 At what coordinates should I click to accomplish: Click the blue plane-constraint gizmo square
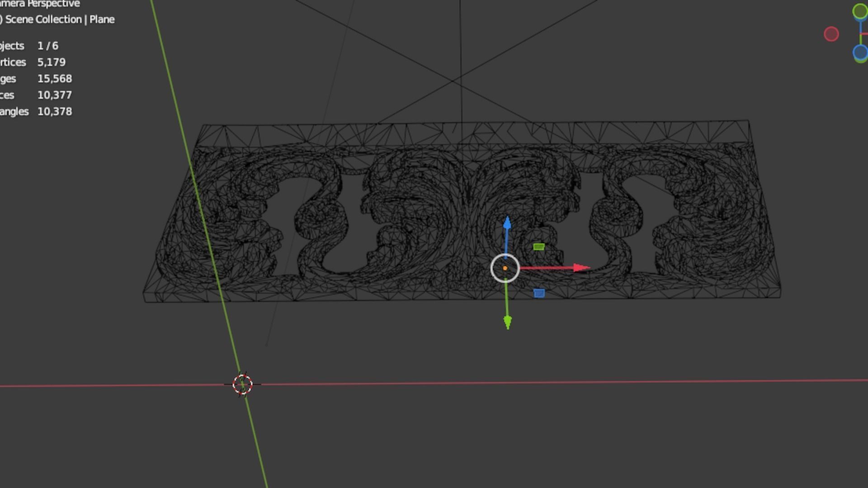pyautogui.click(x=539, y=293)
